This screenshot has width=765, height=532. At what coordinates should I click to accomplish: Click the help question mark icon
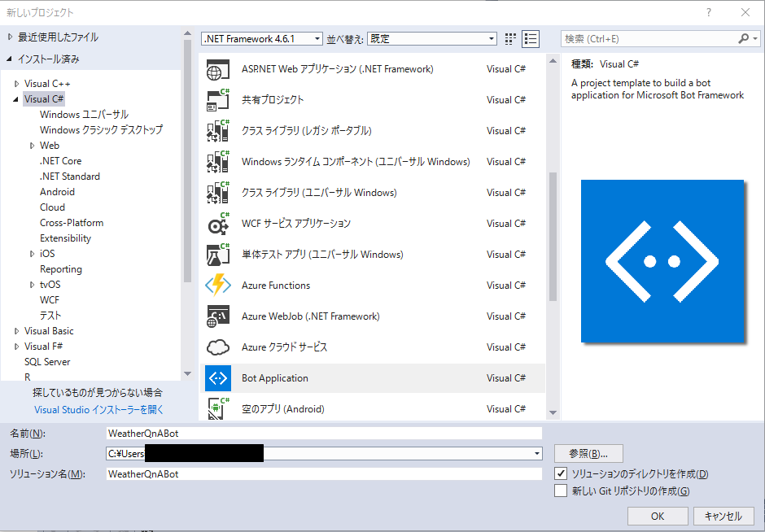pyautogui.click(x=709, y=13)
